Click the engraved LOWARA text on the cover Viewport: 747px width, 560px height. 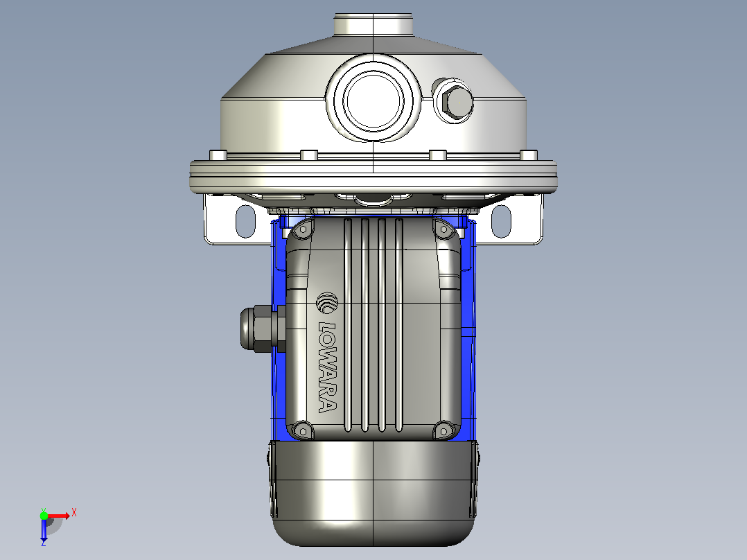pyautogui.click(x=327, y=367)
